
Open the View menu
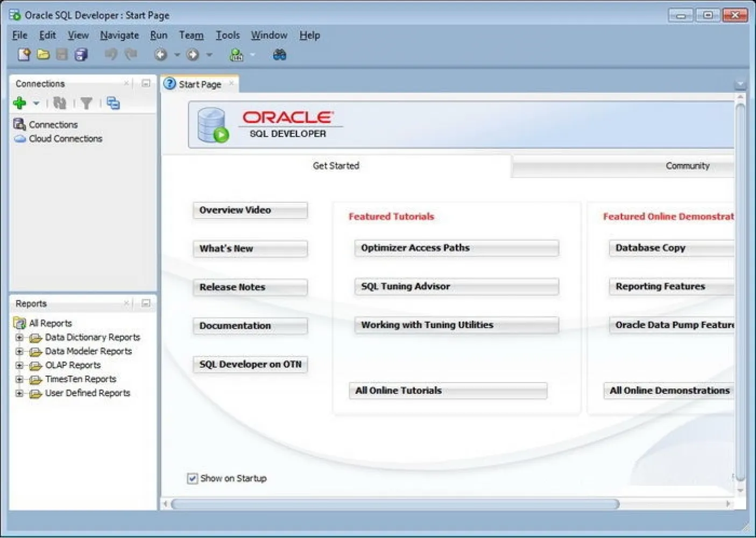78,35
